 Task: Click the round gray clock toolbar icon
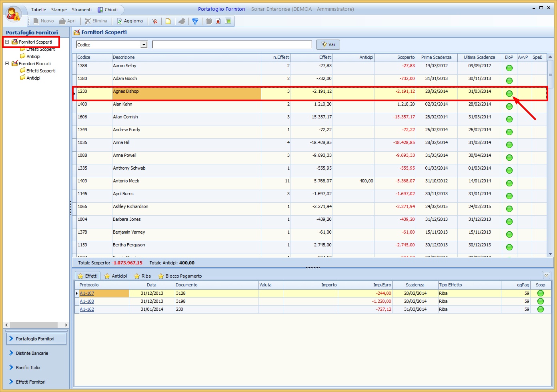(x=209, y=21)
